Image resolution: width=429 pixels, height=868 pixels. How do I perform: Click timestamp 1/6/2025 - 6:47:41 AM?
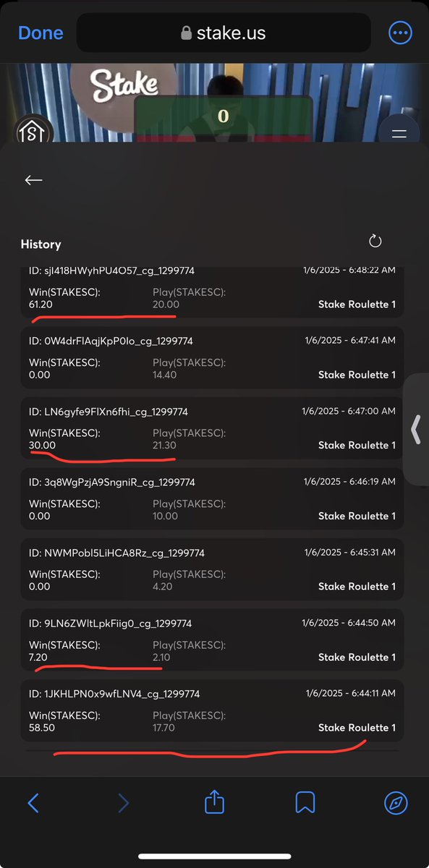349,341
